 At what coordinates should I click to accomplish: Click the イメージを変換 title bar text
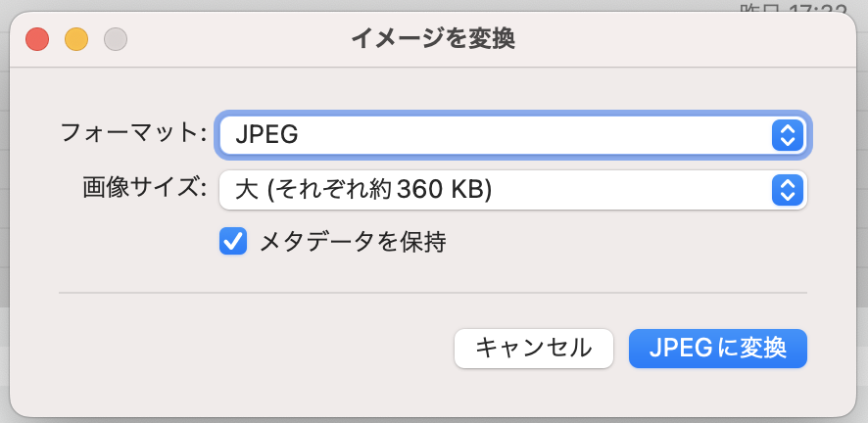pyautogui.click(x=433, y=39)
